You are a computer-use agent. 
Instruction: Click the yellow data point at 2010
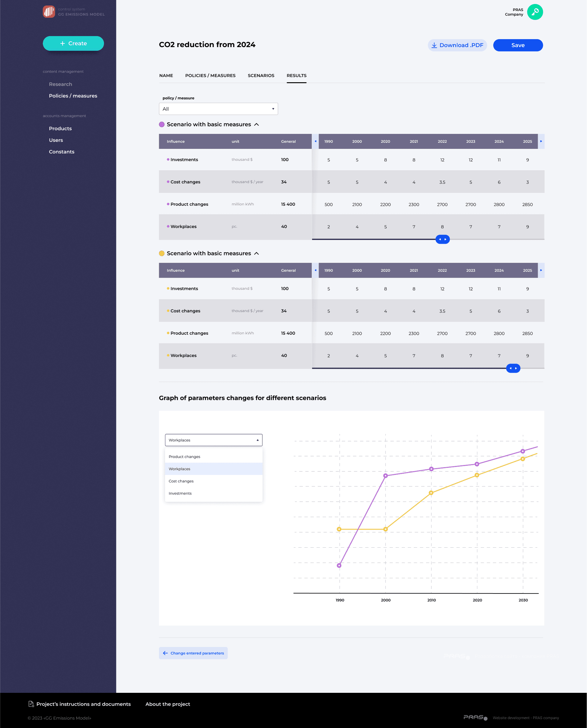pyautogui.click(x=431, y=493)
